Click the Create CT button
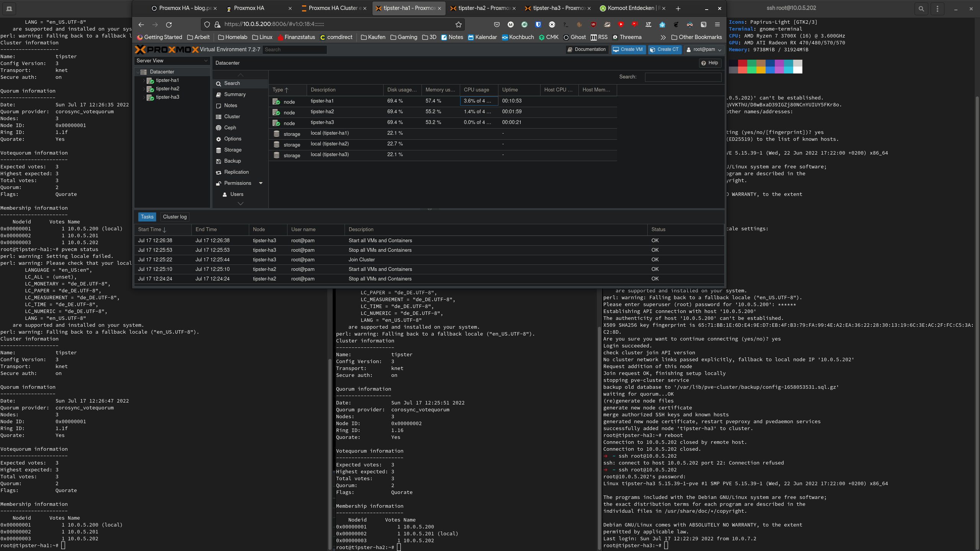This screenshot has height=551, width=980. 665,49
